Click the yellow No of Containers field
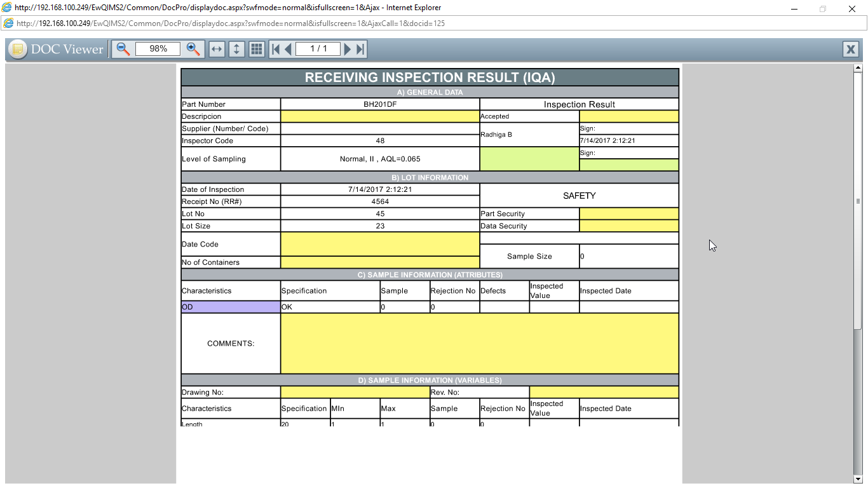868x488 pixels. tap(380, 262)
